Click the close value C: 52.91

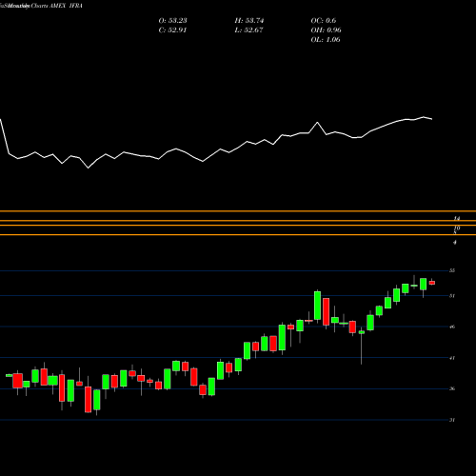point(172,30)
